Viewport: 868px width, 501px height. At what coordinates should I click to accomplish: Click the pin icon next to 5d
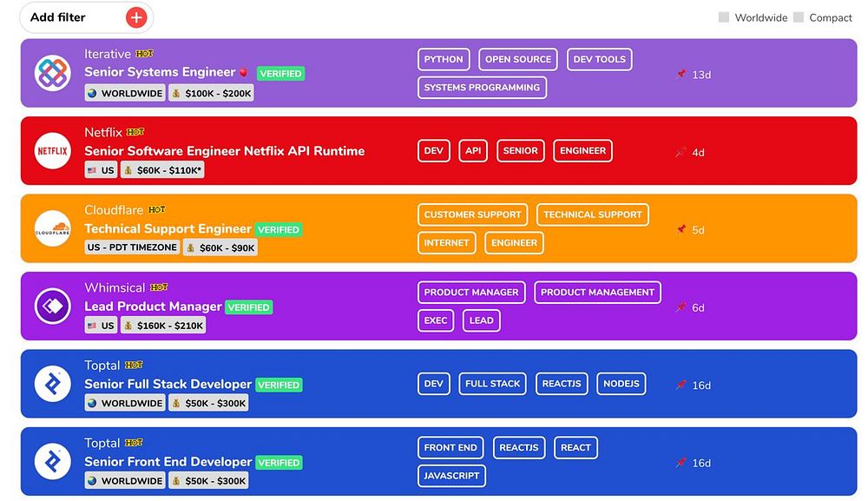(681, 229)
